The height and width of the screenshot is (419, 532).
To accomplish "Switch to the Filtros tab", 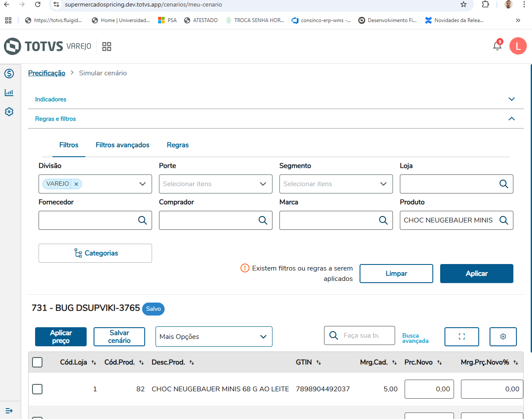I will pyautogui.click(x=69, y=145).
